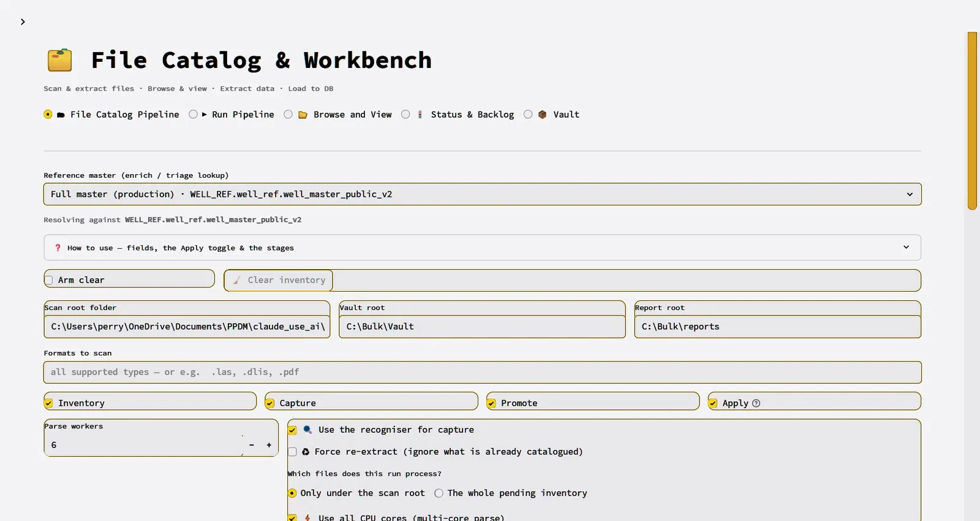Toggle Use the recogniser for capture
The width and height of the screenshot is (980, 521).
click(x=293, y=430)
